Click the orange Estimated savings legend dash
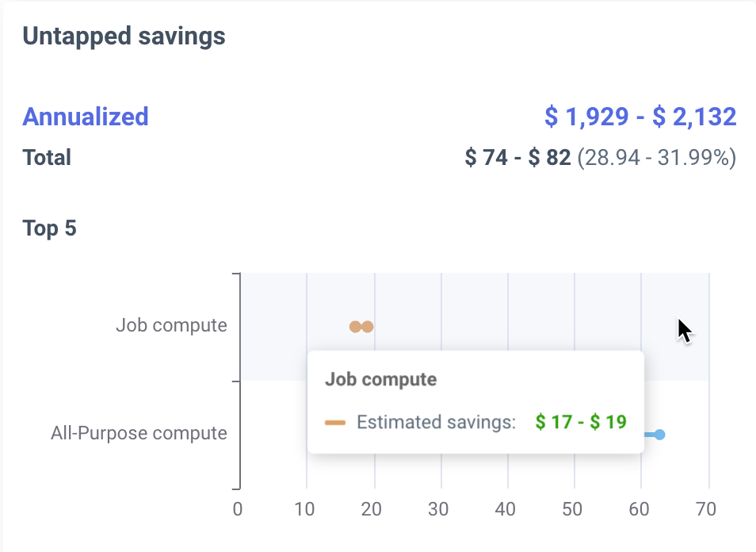 pos(337,422)
